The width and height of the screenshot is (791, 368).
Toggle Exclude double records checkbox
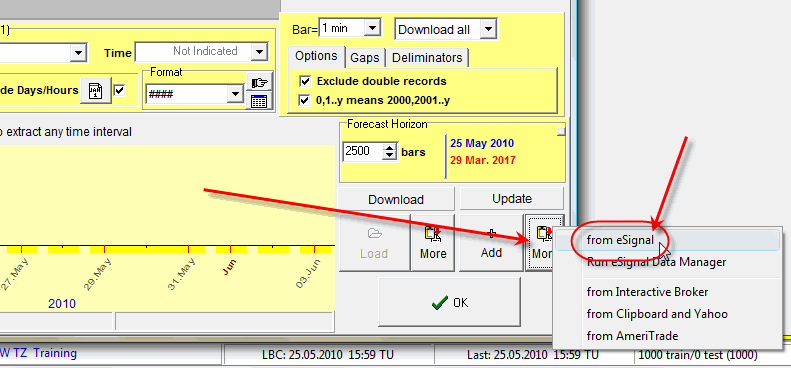pos(305,81)
